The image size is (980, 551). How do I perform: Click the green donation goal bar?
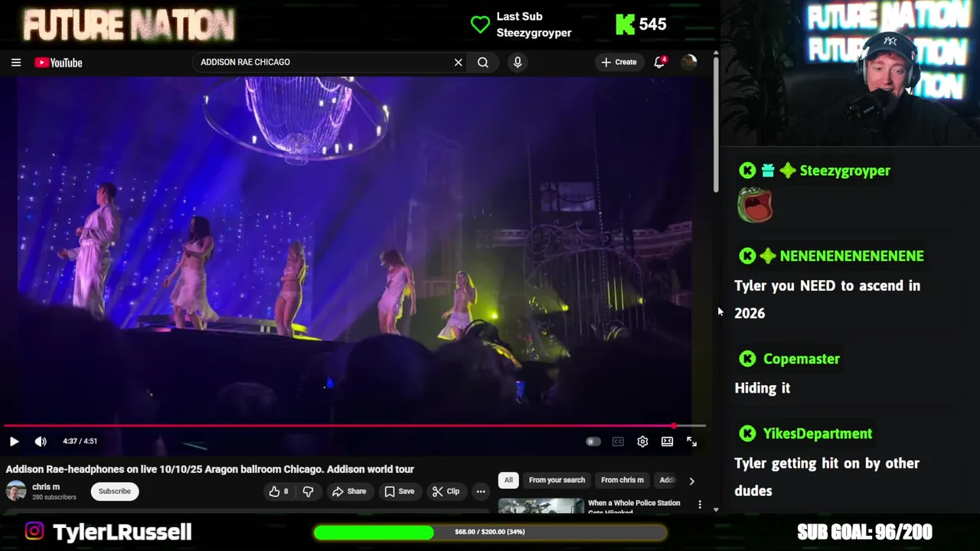click(x=490, y=532)
